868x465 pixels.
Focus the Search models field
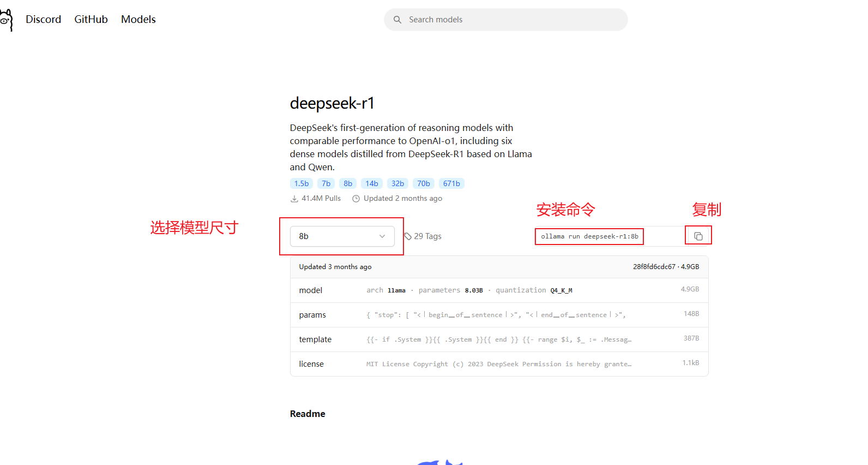[506, 20]
